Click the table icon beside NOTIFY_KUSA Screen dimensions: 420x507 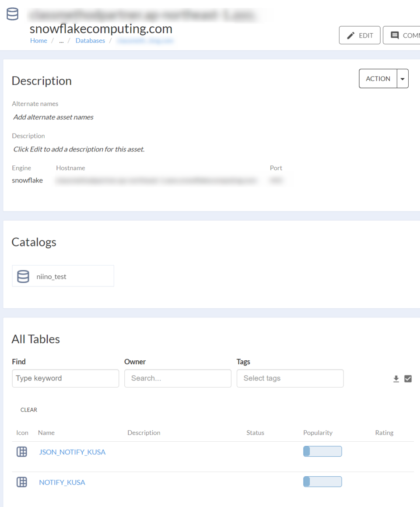pyautogui.click(x=21, y=482)
